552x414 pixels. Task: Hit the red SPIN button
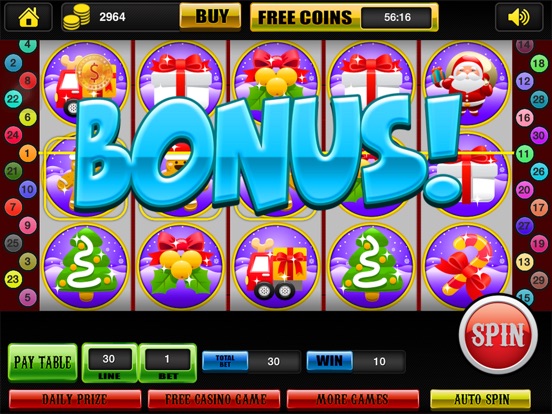[x=498, y=334]
